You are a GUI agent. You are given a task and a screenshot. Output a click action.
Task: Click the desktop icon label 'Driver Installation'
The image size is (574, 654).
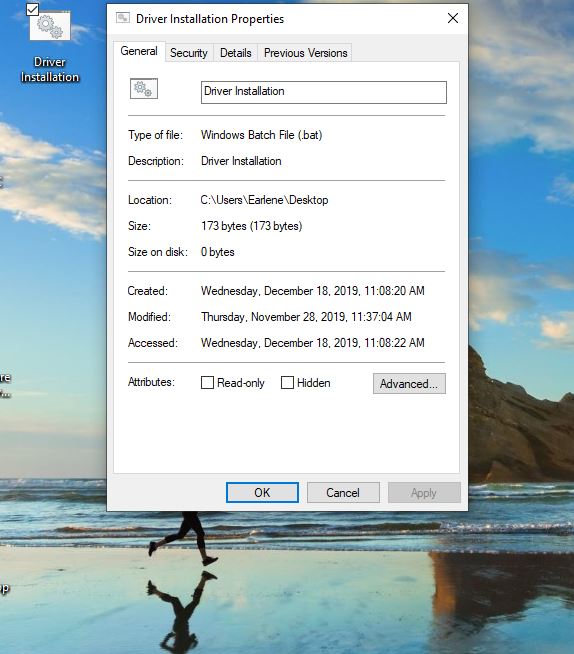pos(50,70)
